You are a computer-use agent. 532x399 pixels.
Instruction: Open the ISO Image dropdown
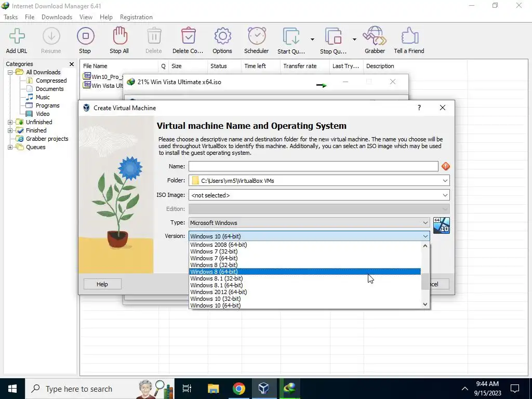pos(445,195)
